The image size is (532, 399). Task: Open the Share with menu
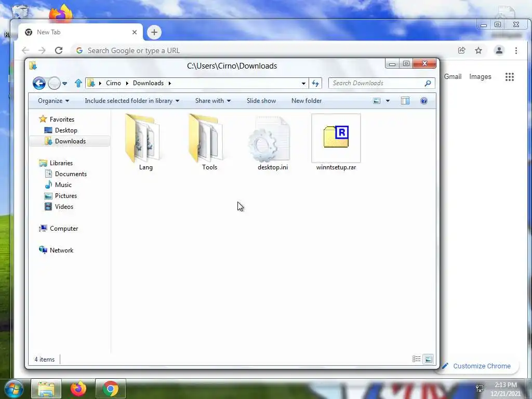point(213,101)
